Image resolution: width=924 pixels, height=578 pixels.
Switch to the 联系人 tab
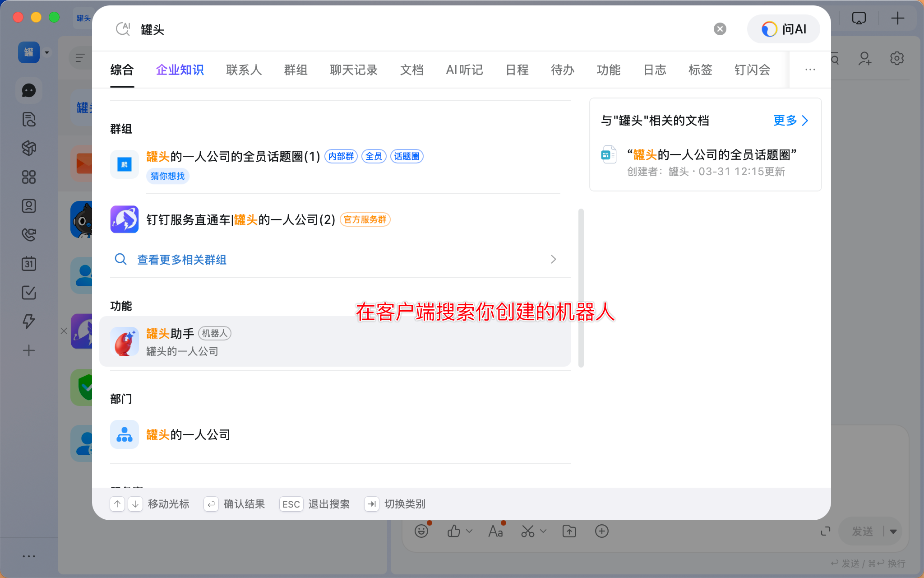coord(244,70)
